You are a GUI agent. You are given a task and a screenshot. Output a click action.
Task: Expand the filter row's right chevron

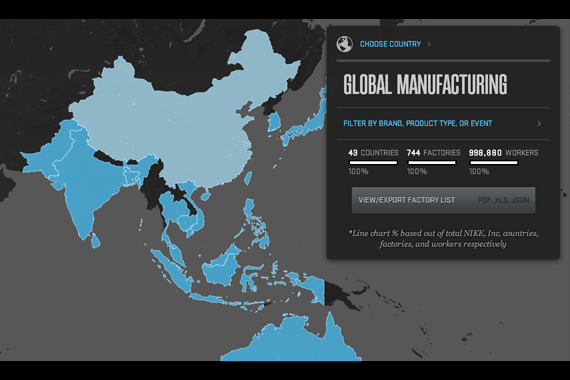point(539,124)
